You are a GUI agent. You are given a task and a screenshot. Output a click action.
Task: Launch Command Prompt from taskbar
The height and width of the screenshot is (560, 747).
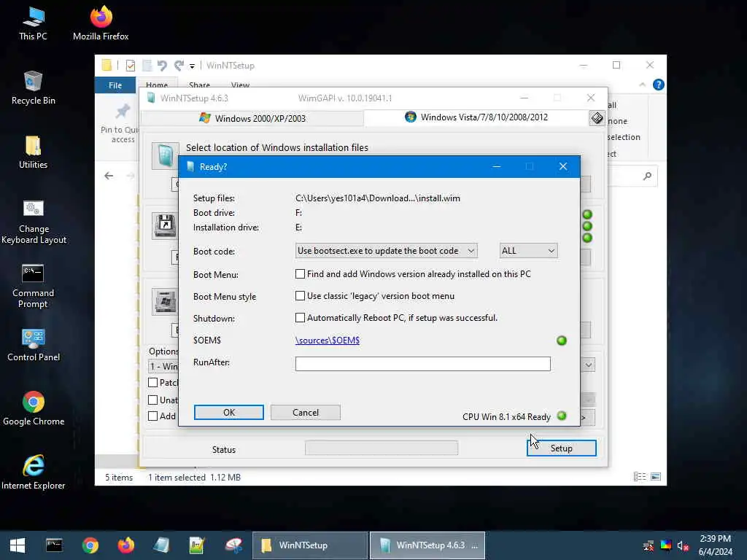tap(54, 545)
